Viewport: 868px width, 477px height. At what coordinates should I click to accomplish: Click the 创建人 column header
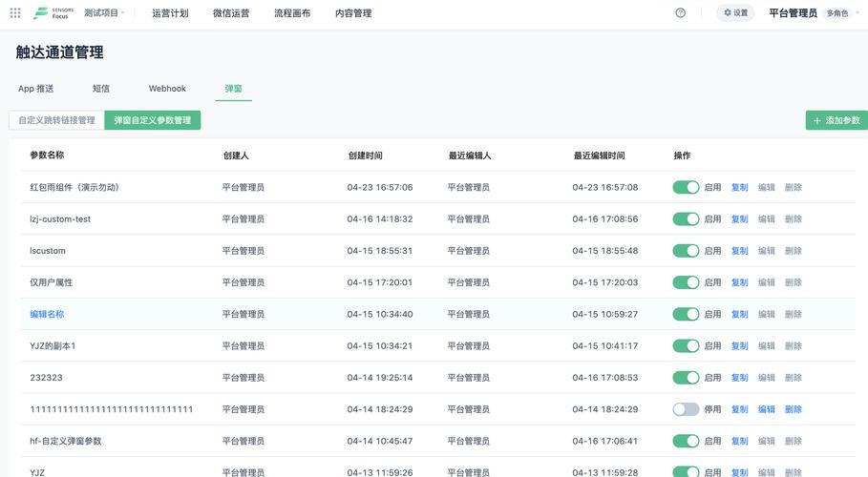point(236,156)
